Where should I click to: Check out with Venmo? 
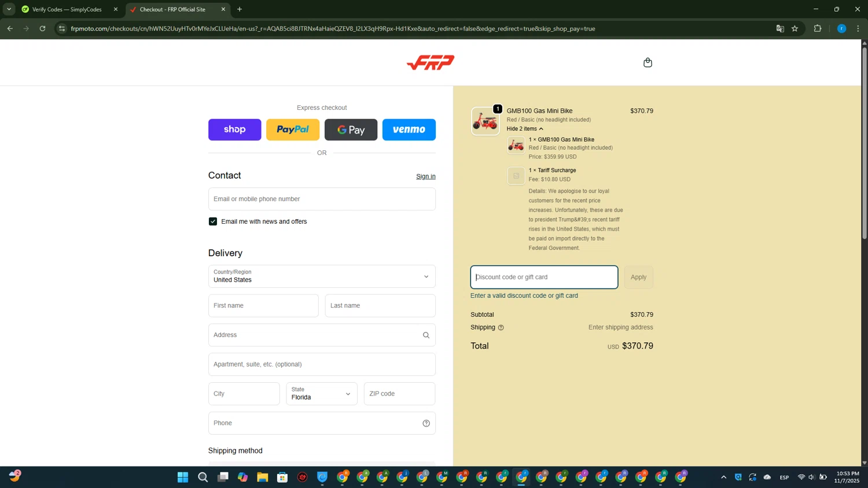click(x=409, y=130)
